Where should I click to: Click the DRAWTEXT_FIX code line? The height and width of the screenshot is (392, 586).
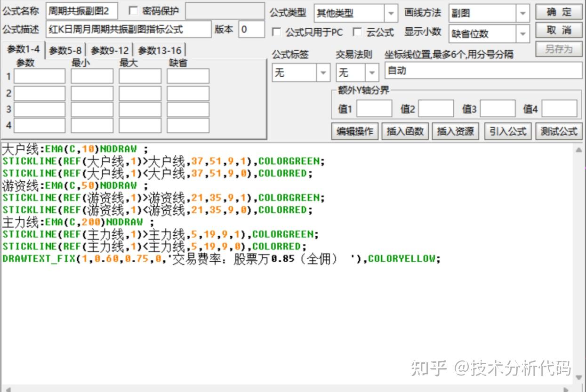[x=221, y=259]
